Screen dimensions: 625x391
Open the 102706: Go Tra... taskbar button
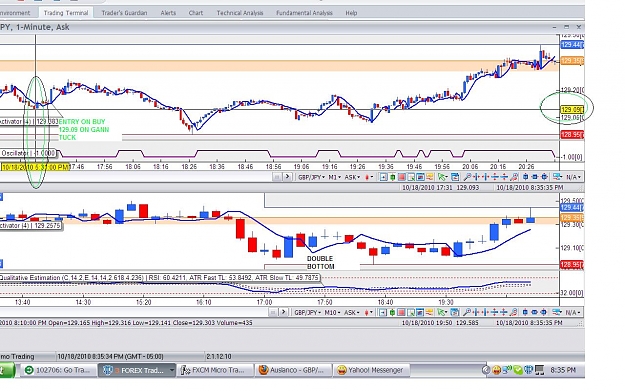[x=58, y=370]
